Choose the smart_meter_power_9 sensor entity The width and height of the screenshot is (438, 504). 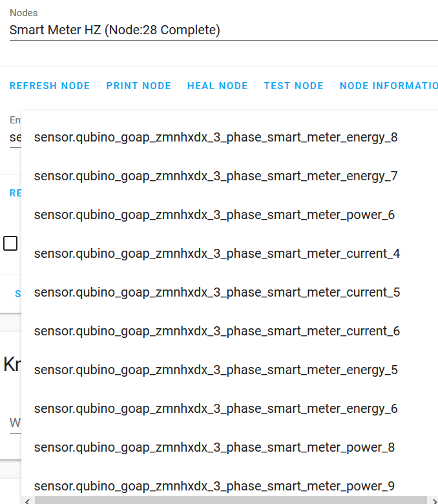(214, 486)
